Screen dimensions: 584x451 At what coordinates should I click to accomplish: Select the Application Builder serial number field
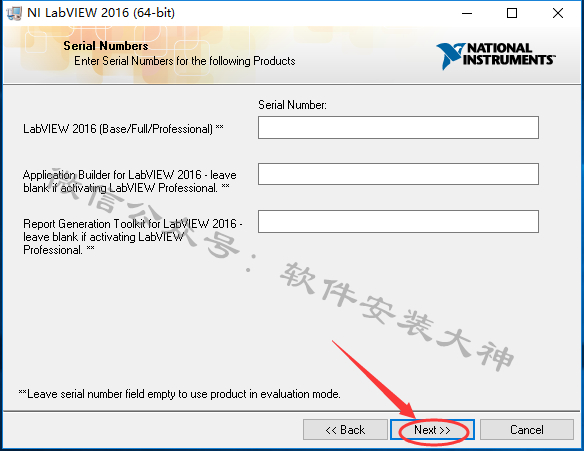tap(398, 174)
